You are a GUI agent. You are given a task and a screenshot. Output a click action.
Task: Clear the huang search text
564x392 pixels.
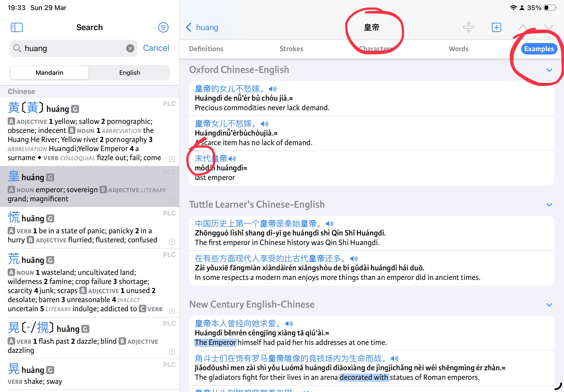130,48
